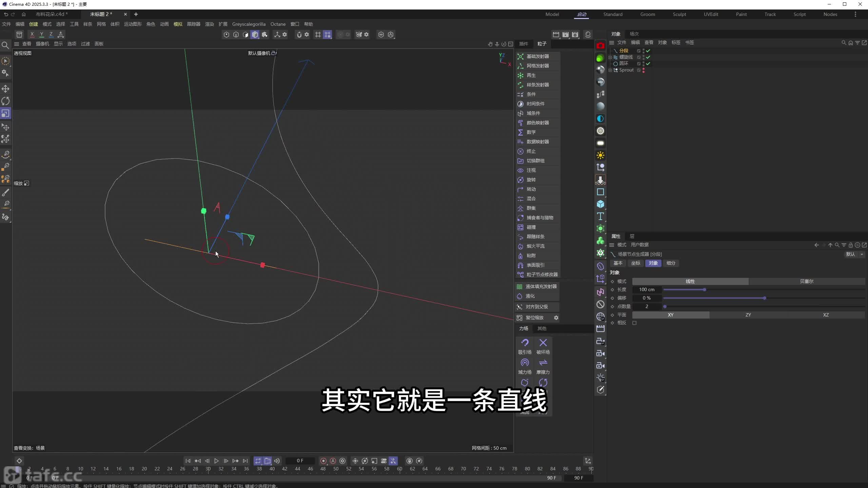Open the 模拟 menu
Image resolution: width=868 pixels, height=488 pixels.
point(178,24)
